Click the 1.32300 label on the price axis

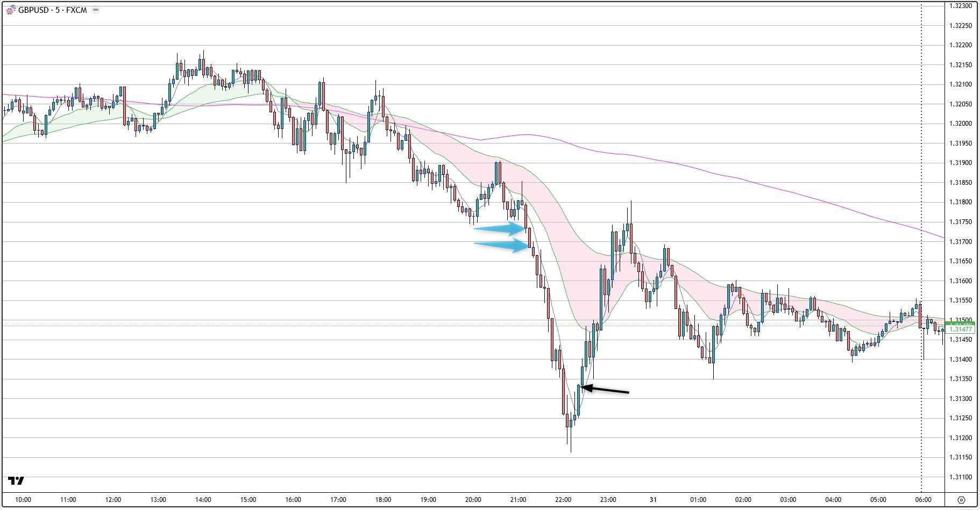(961, 6)
